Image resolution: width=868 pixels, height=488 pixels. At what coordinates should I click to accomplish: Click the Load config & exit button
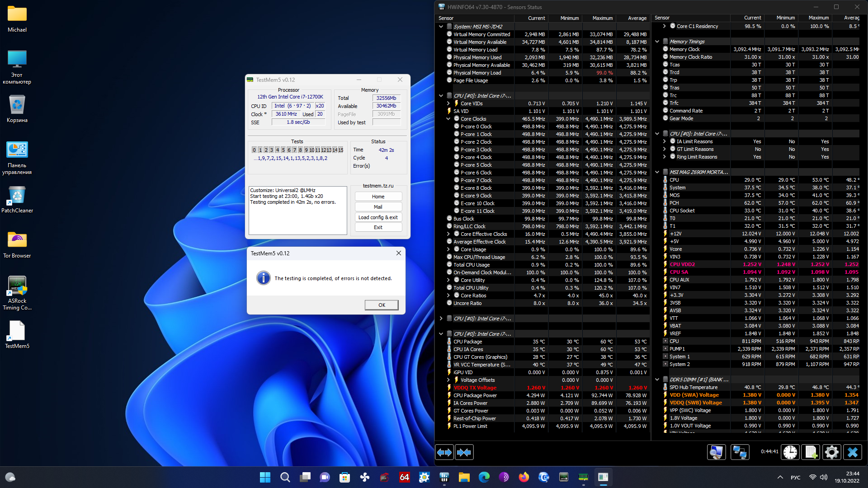pyautogui.click(x=378, y=217)
